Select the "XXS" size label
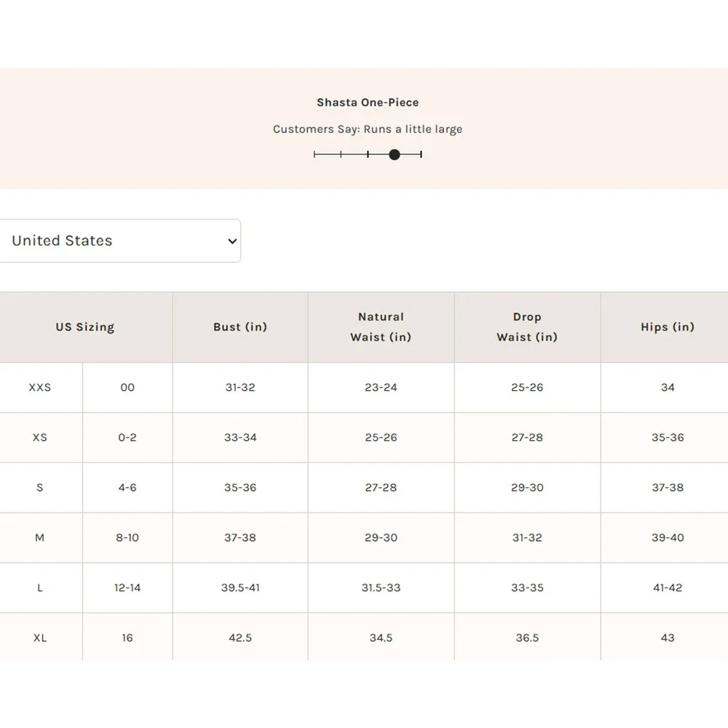Screen dimensions: 728x728 (x=40, y=387)
